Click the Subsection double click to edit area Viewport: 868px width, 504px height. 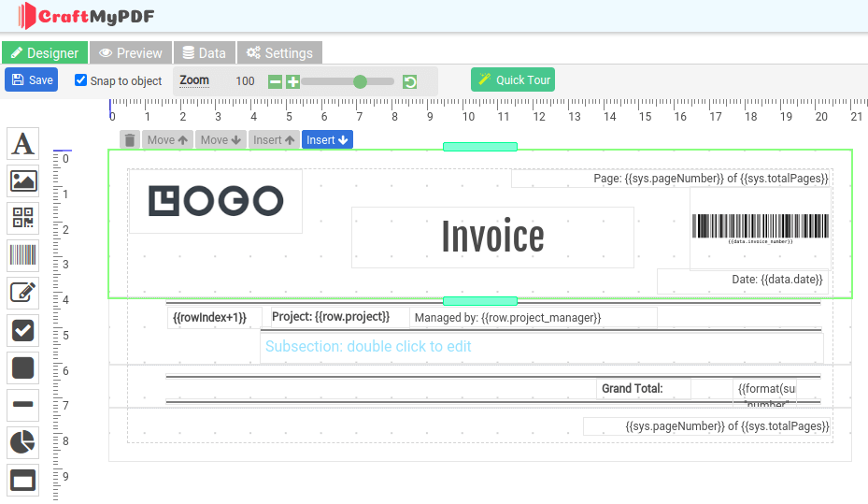coord(542,347)
